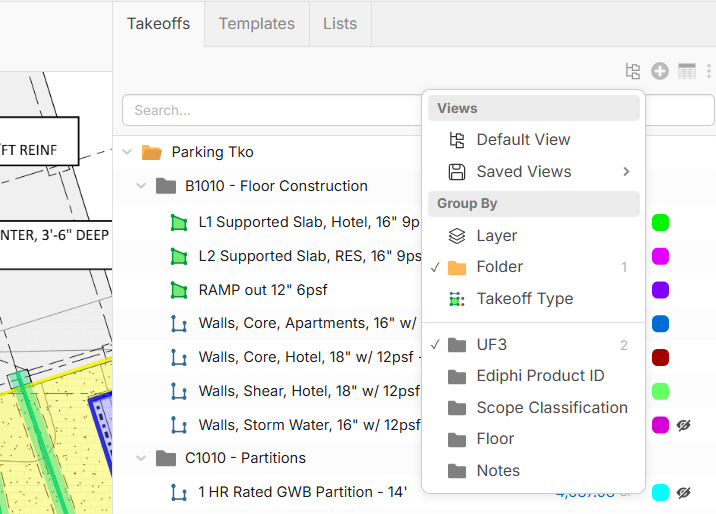Select Default View from the Views menu
This screenshot has height=514, width=716.
click(523, 140)
